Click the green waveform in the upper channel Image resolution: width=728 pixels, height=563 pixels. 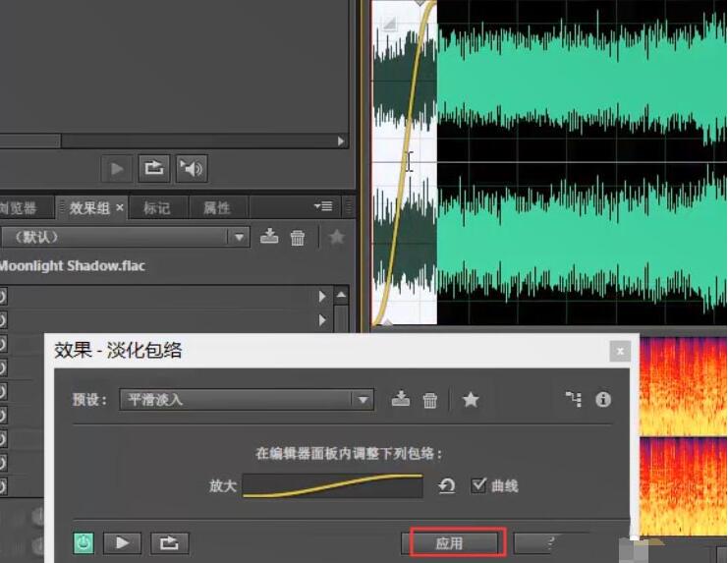tap(581, 82)
